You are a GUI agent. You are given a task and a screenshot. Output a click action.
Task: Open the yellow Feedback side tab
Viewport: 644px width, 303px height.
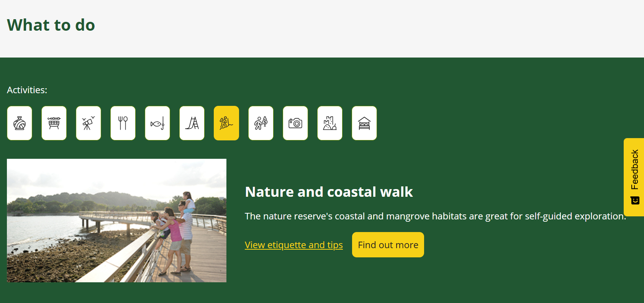click(x=634, y=177)
